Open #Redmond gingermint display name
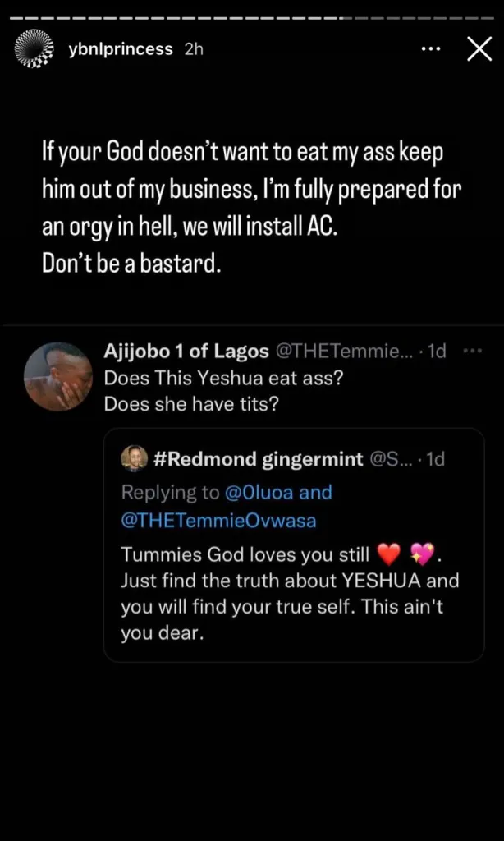The width and height of the screenshot is (504, 841). [258, 460]
